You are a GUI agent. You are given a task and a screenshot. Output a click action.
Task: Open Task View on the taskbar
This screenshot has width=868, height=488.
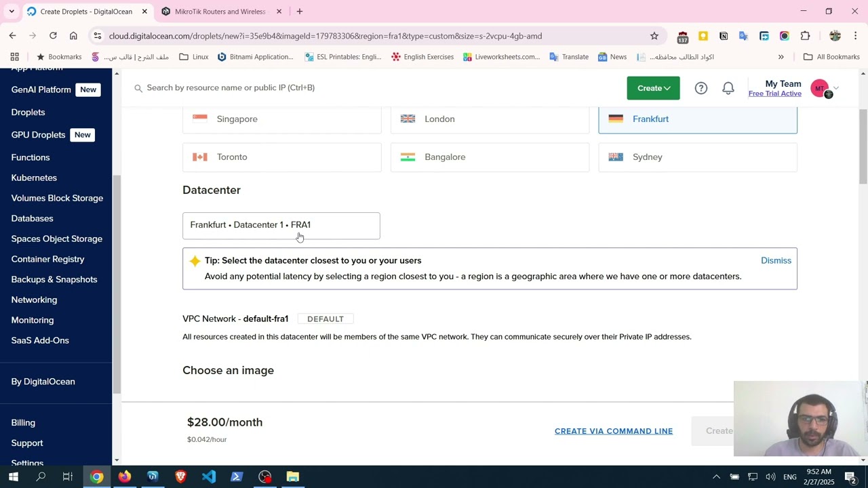68,476
